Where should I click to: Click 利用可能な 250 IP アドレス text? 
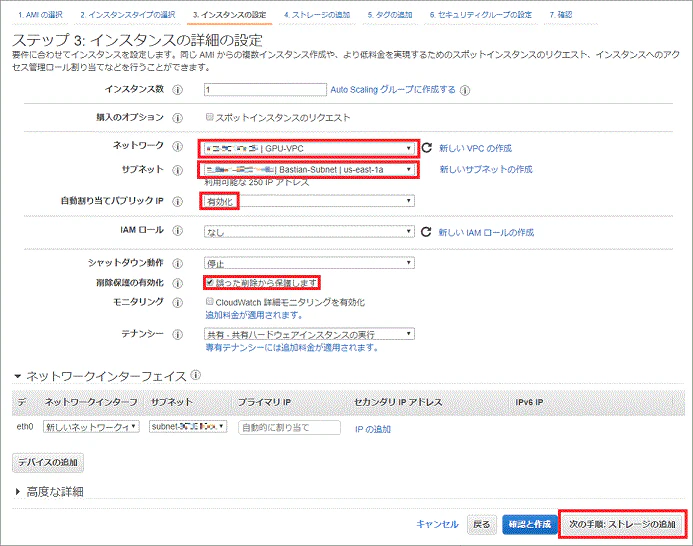256,182
